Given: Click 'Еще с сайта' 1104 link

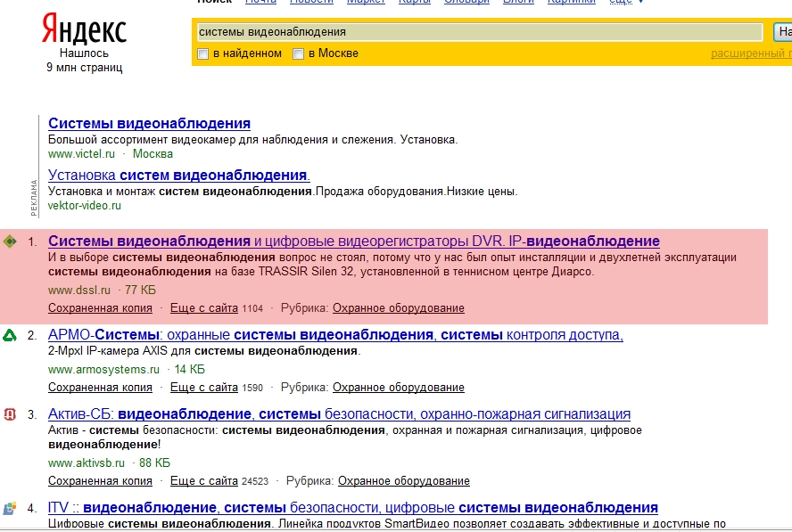Looking at the screenshot, I should 204,308.
